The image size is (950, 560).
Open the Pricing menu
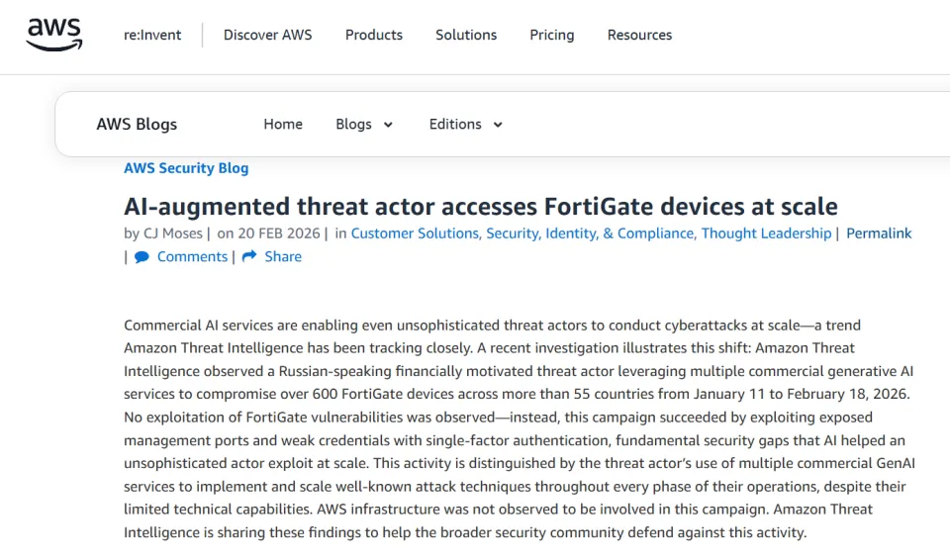pyautogui.click(x=552, y=36)
